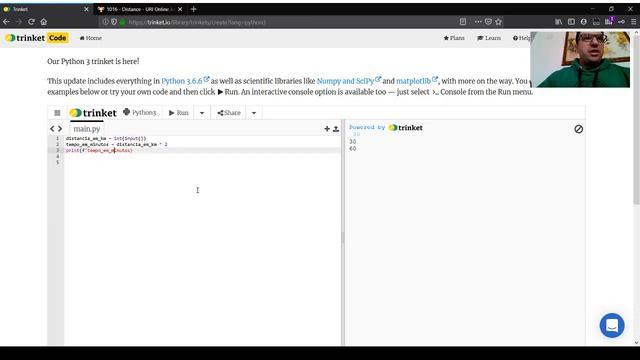Toggle reader view icon in address bar
This screenshot has height=360, width=640.
click(x=463, y=22)
